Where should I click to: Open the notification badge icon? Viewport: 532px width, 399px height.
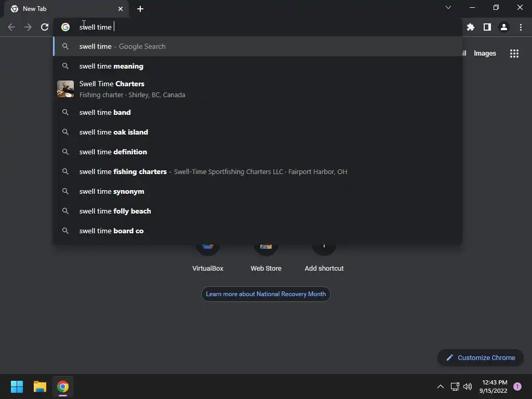coord(517,387)
